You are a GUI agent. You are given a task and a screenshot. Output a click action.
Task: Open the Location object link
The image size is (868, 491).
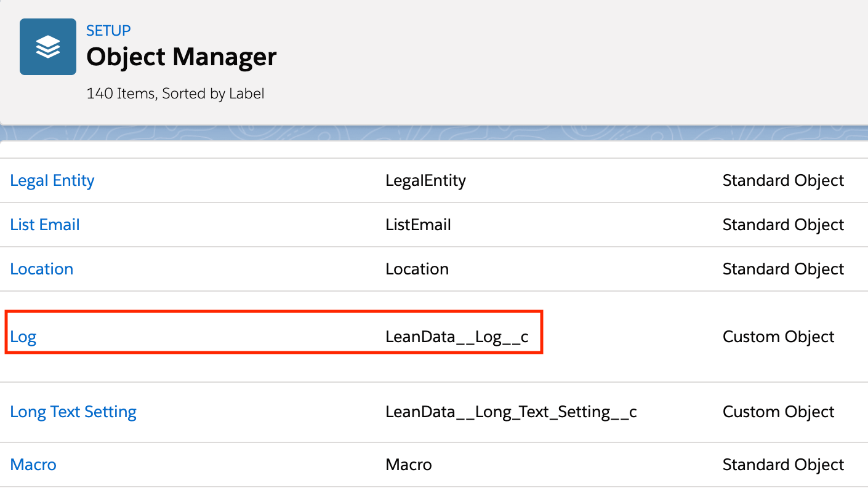(42, 269)
